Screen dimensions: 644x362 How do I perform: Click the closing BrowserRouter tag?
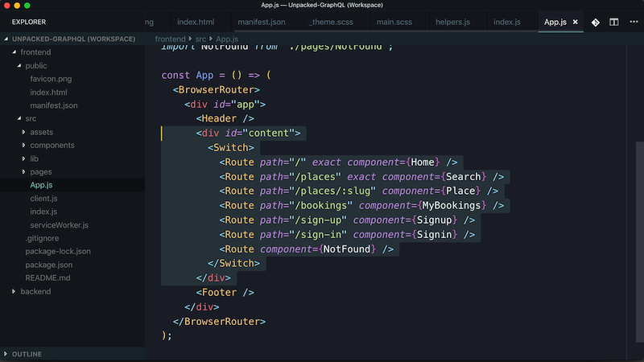[x=219, y=321]
